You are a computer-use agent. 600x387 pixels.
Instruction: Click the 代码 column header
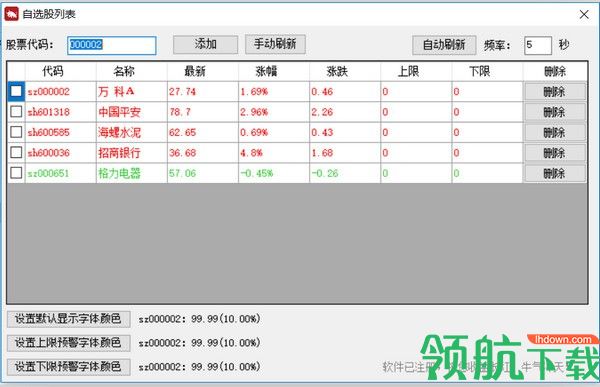click(x=60, y=71)
